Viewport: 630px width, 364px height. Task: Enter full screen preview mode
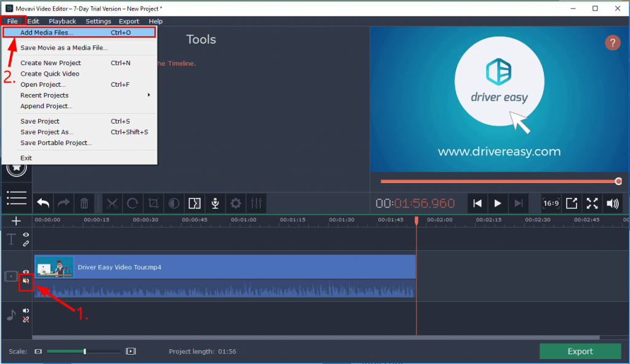point(592,204)
